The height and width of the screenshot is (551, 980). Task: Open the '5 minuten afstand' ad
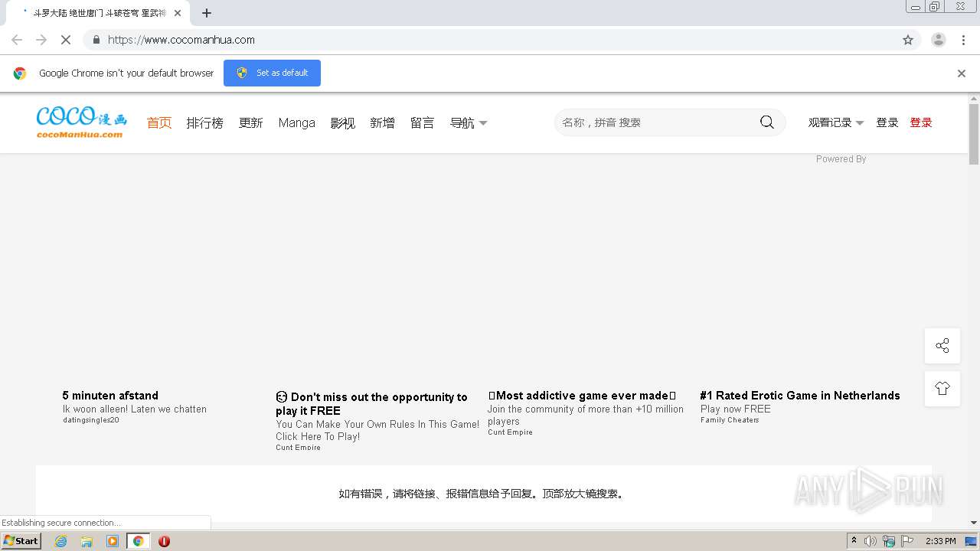pos(110,396)
